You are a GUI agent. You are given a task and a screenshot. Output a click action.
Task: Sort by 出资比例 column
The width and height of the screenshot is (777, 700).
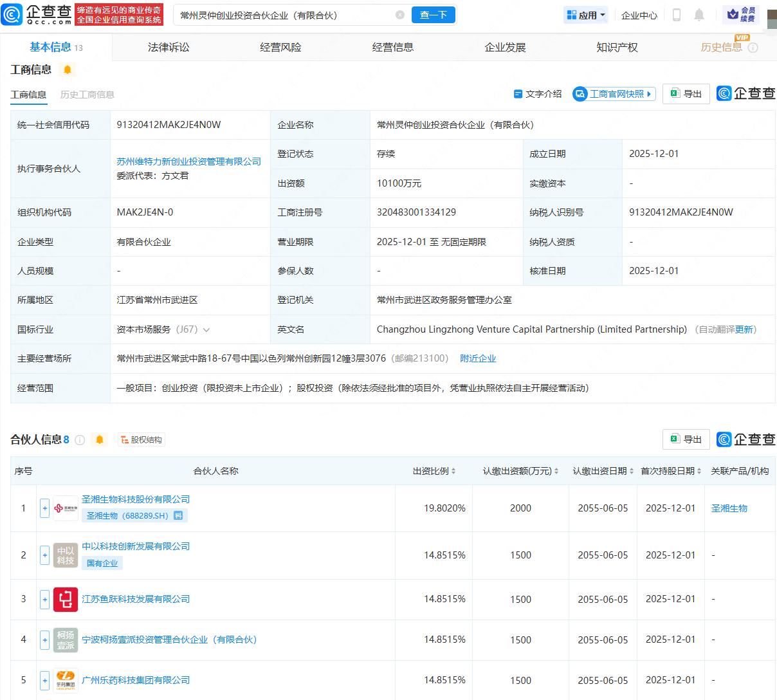tap(453, 472)
